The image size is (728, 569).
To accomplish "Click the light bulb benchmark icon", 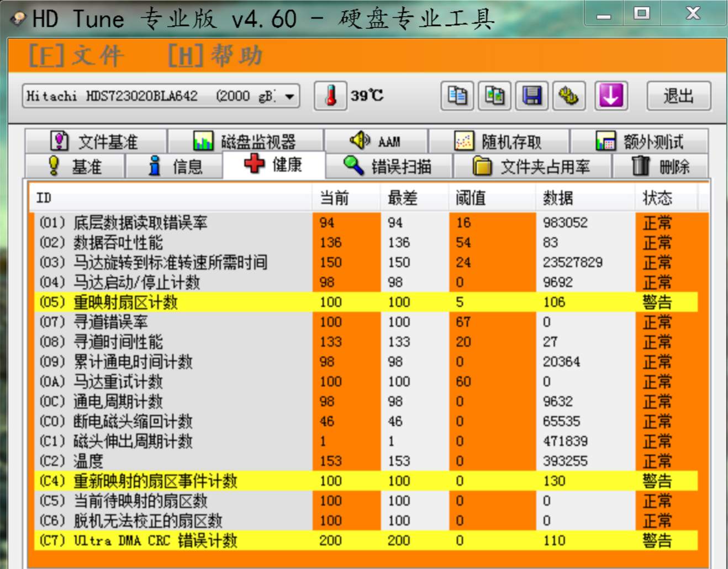I will point(54,165).
